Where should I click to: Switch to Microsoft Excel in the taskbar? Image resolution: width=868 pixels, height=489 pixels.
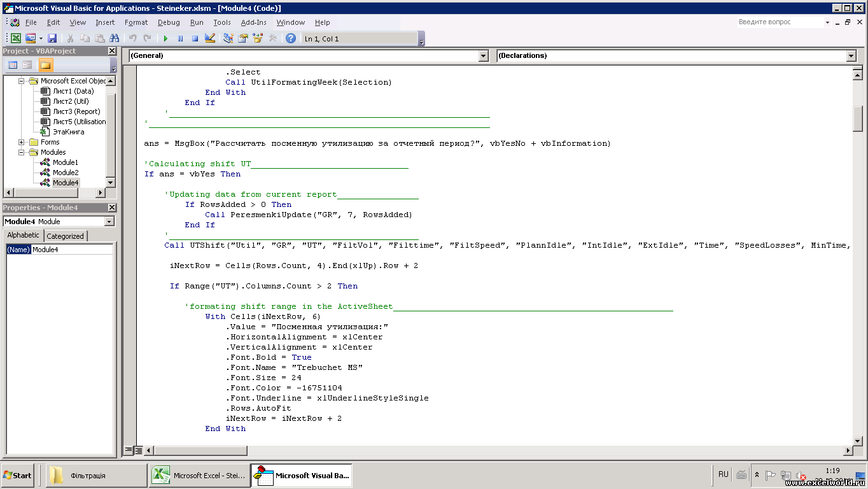coord(199,476)
